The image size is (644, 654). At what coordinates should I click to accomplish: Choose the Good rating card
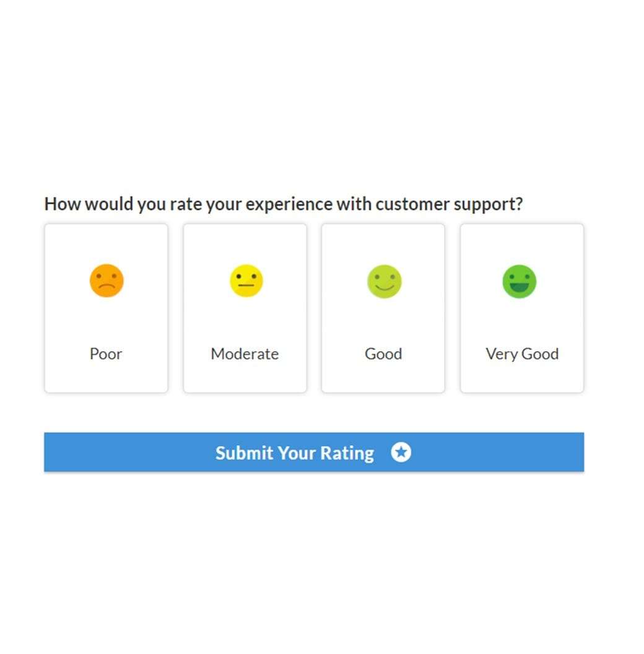tap(383, 308)
